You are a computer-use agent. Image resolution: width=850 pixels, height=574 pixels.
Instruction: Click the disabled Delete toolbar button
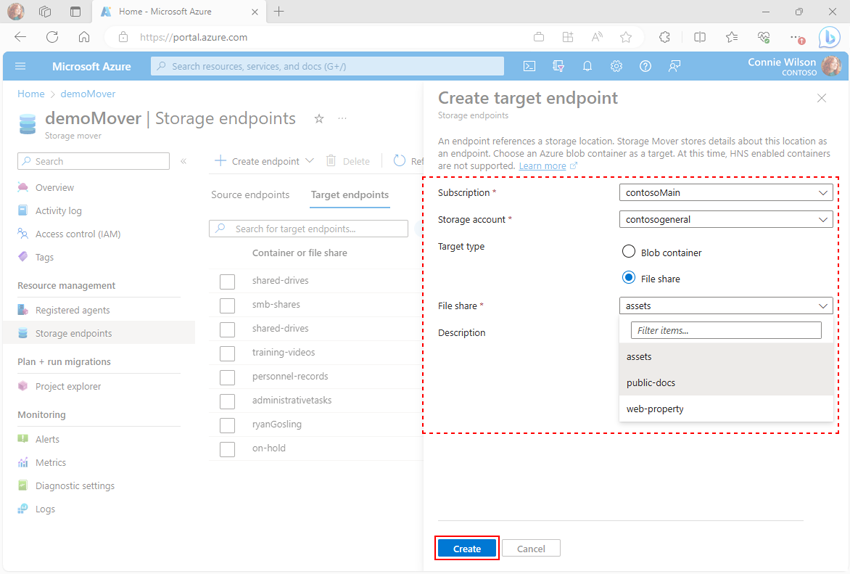pos(348,161)
